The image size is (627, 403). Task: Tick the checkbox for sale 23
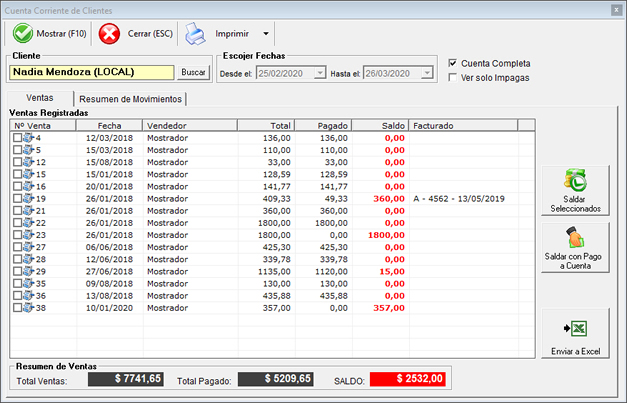click(x=17, y=235)
